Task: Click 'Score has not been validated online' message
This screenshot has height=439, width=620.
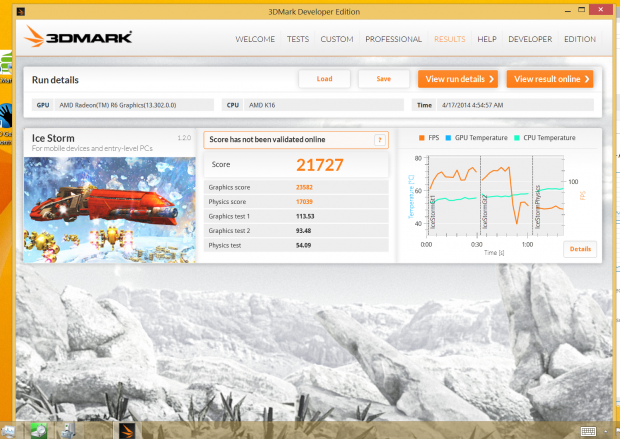Action: (267, 140)
